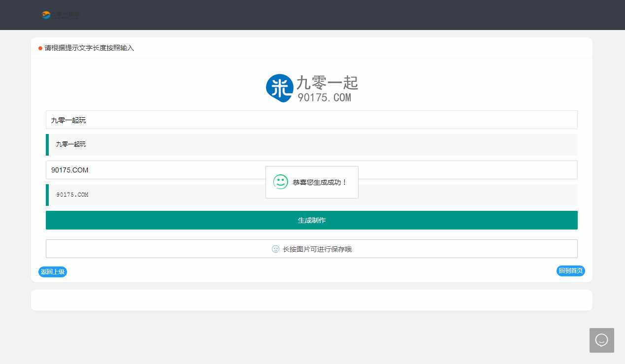Click the smiley icon in the success popup
625x364 pixels.
point(281,182)
